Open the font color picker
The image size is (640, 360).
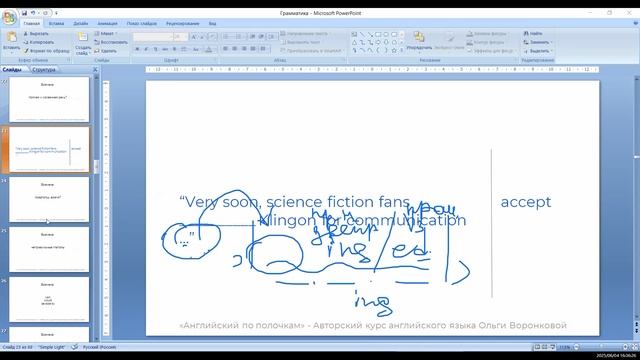(209, 49)
